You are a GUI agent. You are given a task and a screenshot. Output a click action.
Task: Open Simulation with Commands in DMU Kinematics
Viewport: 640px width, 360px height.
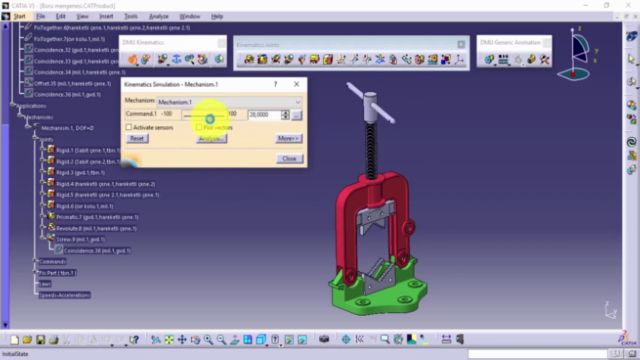click(x=133, y=60)
